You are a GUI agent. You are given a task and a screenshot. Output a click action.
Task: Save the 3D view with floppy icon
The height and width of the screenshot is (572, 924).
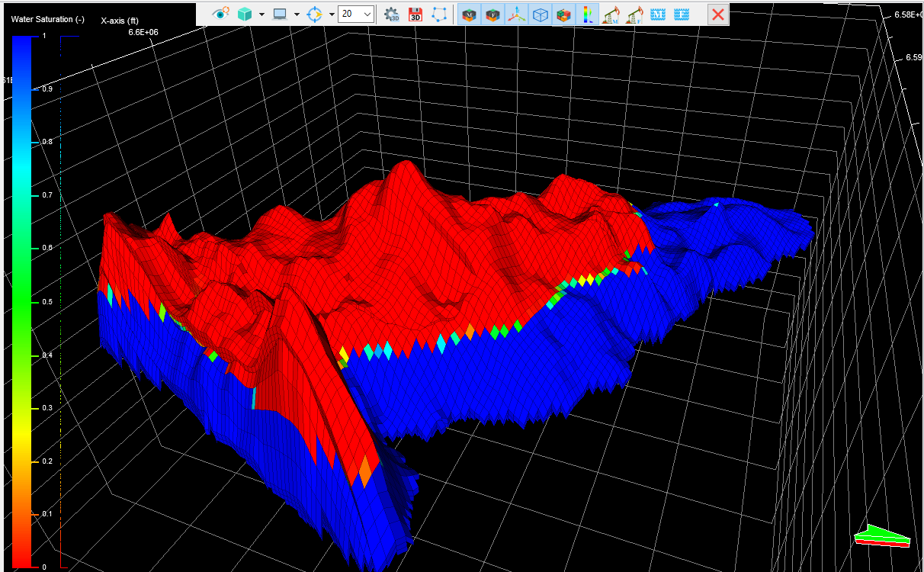coord(415,14)
